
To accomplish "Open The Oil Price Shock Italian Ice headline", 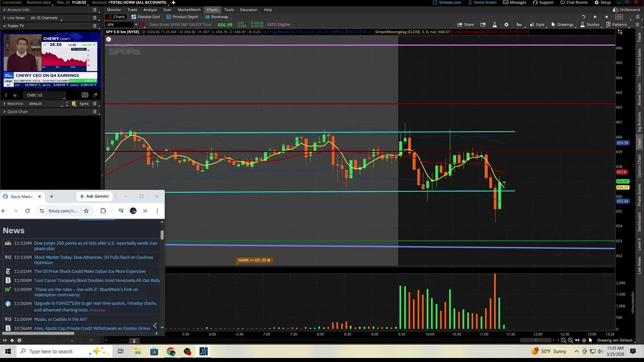I will tap(90, 271).
